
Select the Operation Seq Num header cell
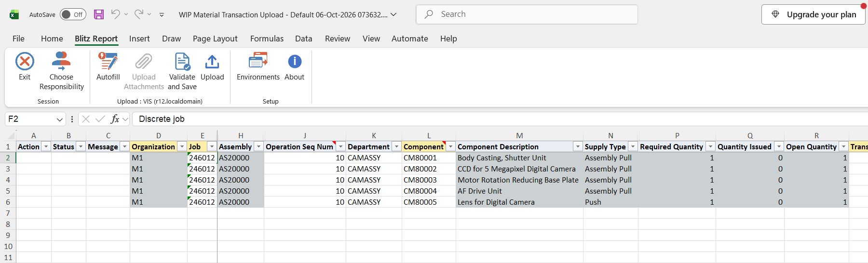pos(305,146)
